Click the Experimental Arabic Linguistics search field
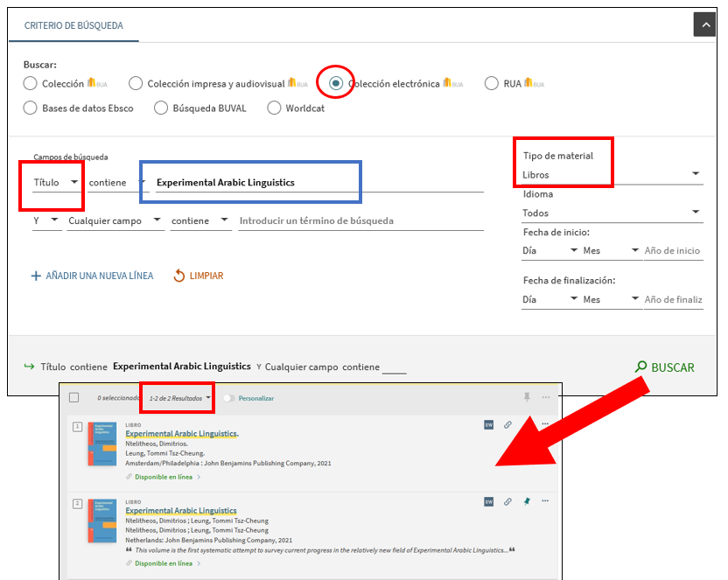This screenshot has height=580, width=728. [x=315, y=182]
